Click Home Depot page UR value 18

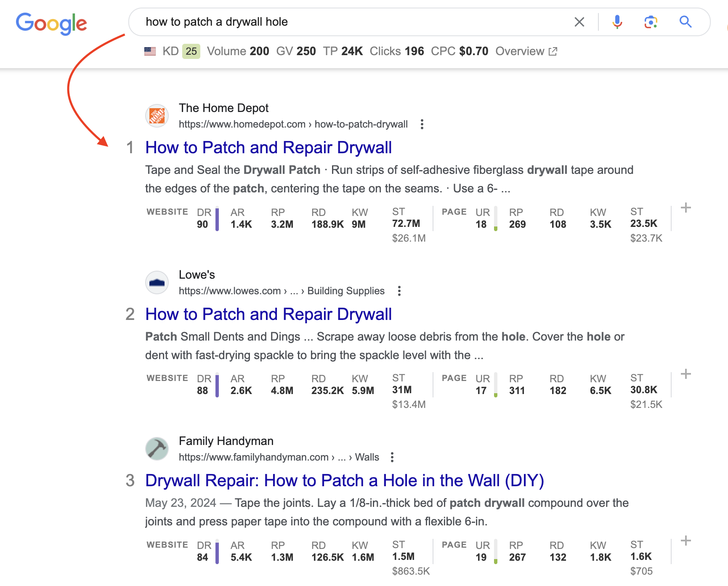(481, 224)
